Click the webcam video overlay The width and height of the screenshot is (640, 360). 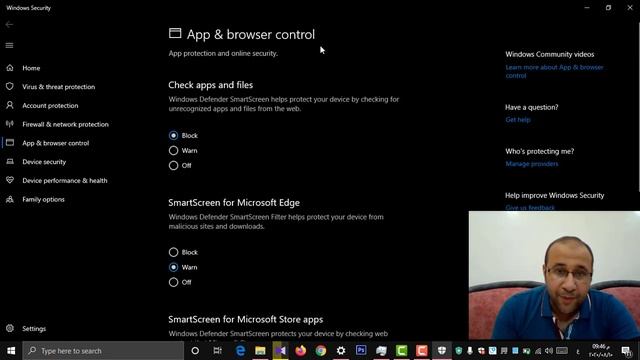pyautogui.click(x=554, y=275)
